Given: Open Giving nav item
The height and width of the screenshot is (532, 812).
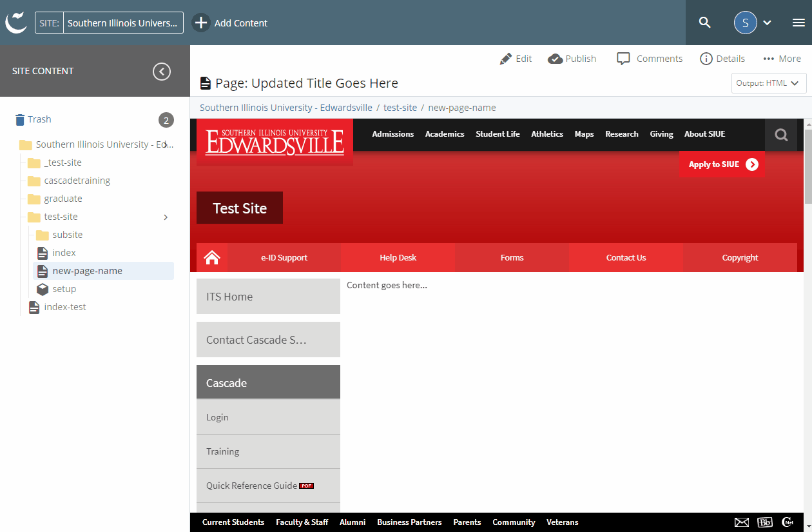Looking at the screenshot, I should [662, 134].
